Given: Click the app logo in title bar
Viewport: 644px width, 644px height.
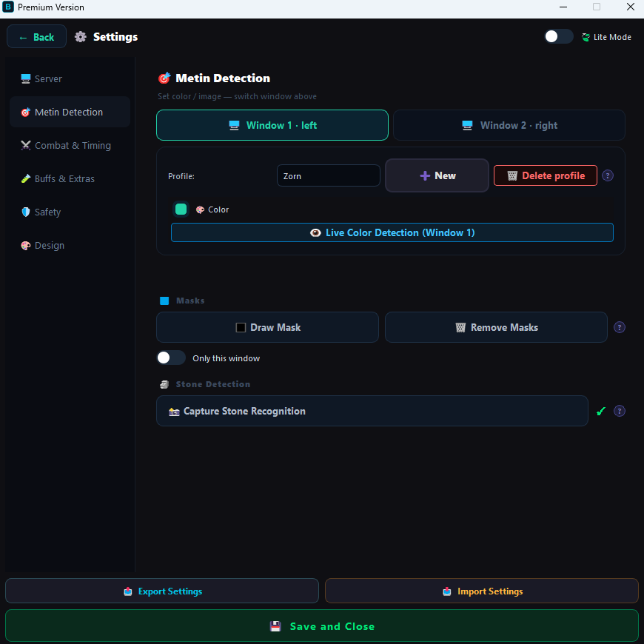Looking at the screenshot, I should click(8, 7).
